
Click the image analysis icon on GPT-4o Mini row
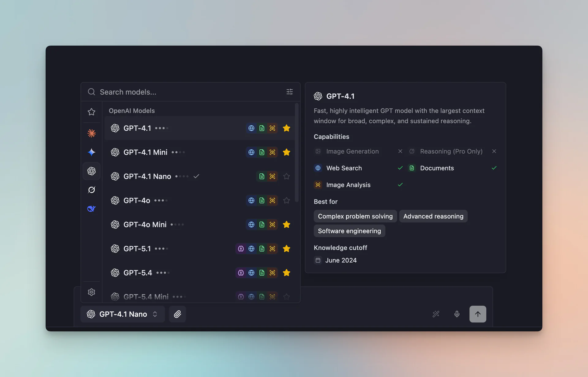[x=272, y=225]
